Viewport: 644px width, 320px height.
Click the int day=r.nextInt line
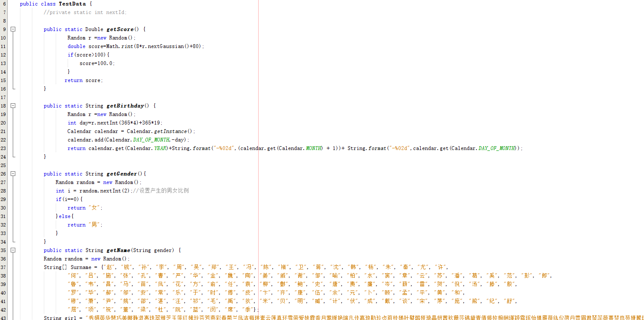[x=115, y=123]
